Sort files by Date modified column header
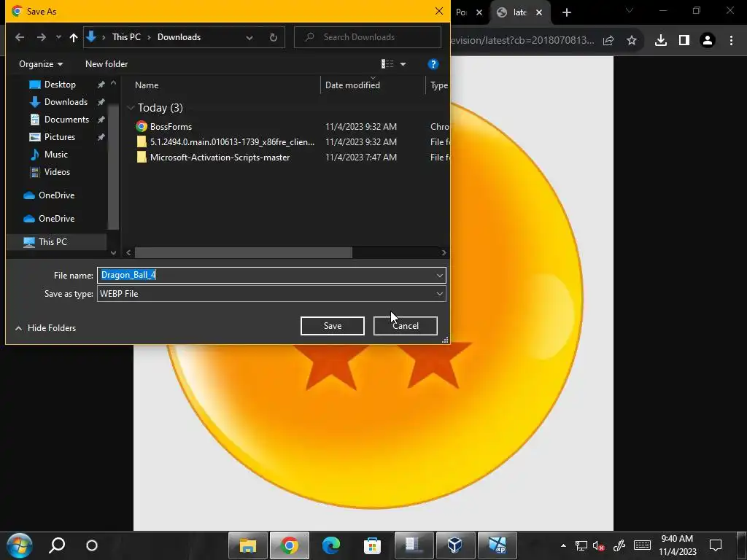The height and width of the screenshot is (560, 747). coord(352,85)
